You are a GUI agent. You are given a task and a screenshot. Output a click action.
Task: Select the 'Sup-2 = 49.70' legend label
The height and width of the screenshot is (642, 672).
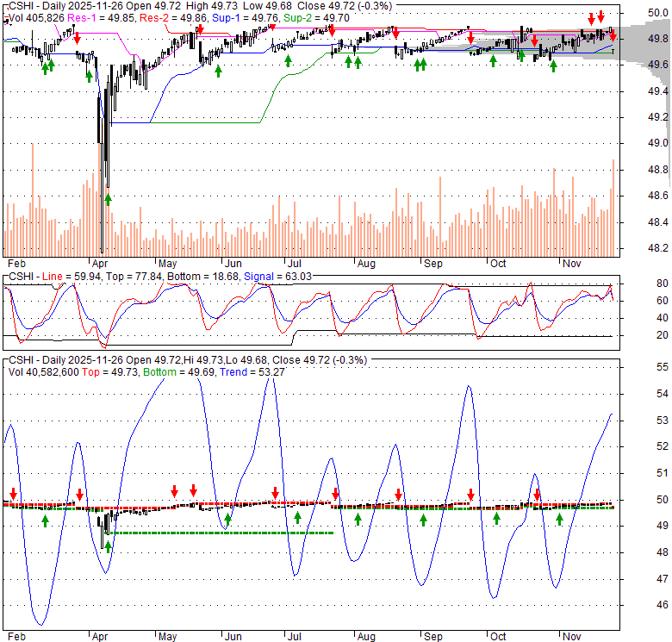(x=316, y=18)
